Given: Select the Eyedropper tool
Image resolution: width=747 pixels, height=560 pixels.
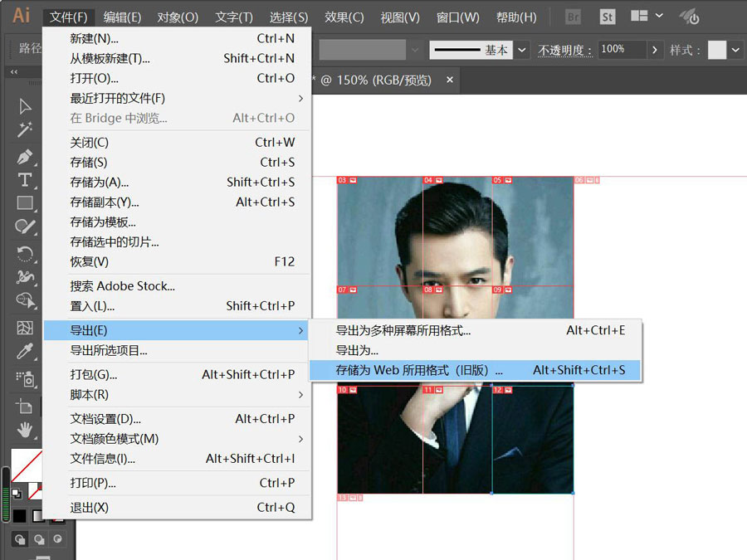Looking at the screenshot, I should 25,352.
